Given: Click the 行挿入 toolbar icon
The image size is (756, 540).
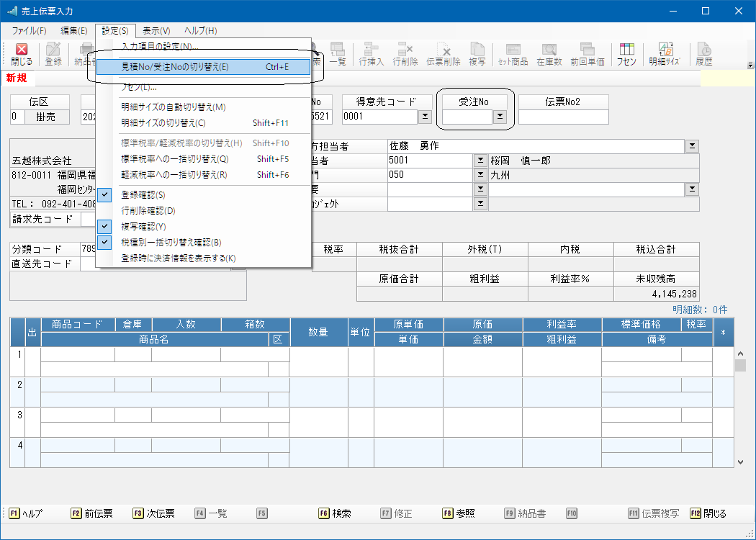Looking at the screenshot, I should [x=372, y=54].
